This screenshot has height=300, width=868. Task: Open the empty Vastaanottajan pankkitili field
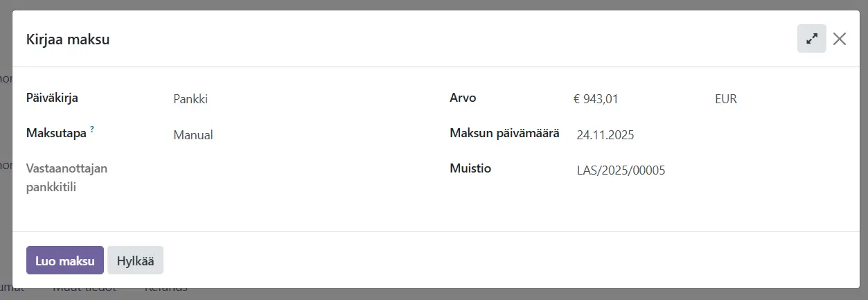click(291, 170)
